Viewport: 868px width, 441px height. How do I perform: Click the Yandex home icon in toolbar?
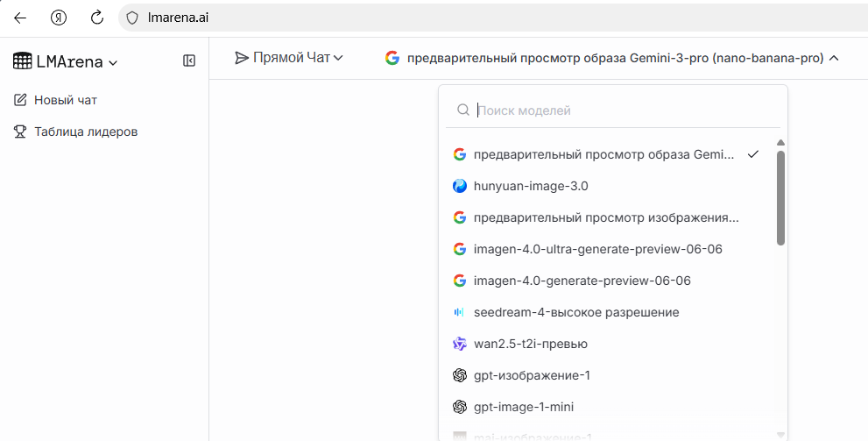[59, 17]
